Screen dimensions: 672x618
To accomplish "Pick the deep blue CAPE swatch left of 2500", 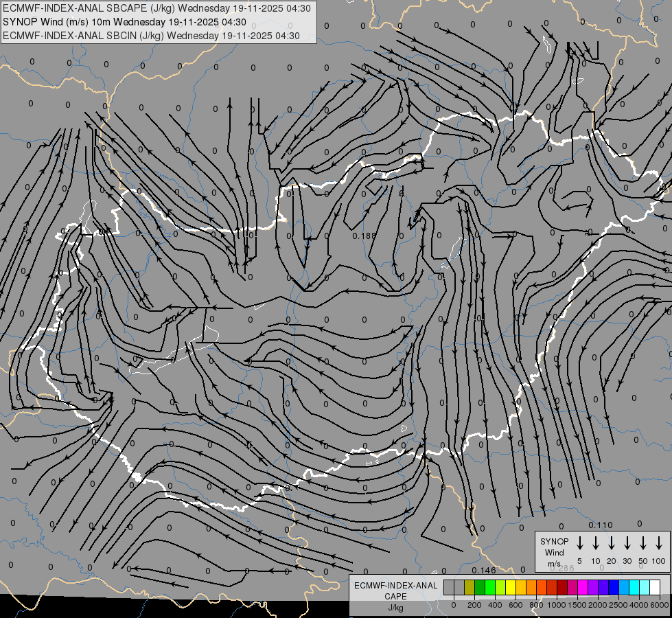I will point(614,587).
